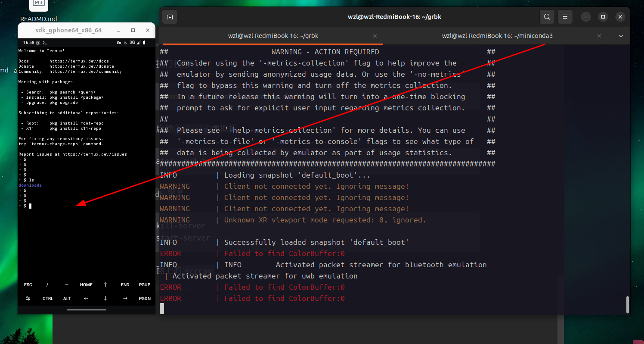
Task: Tap the Android navigation gesture bar
Action: [x=87, y=310]
